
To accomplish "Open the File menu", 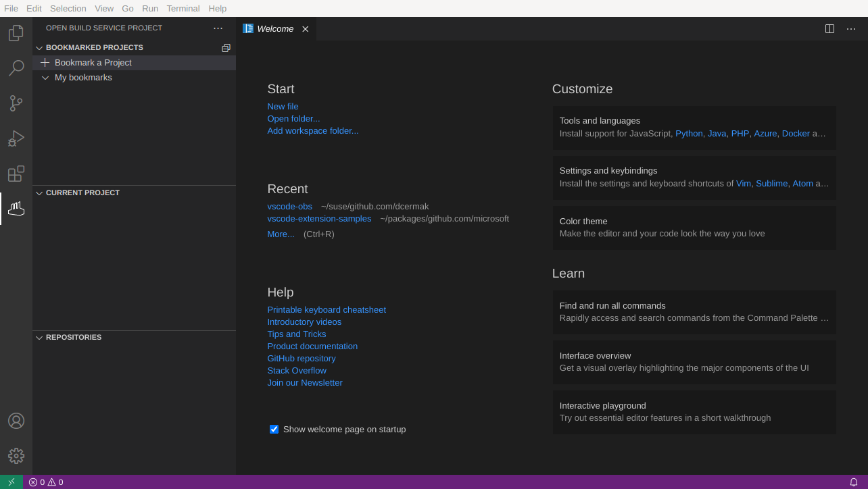I will click(11, 8).
